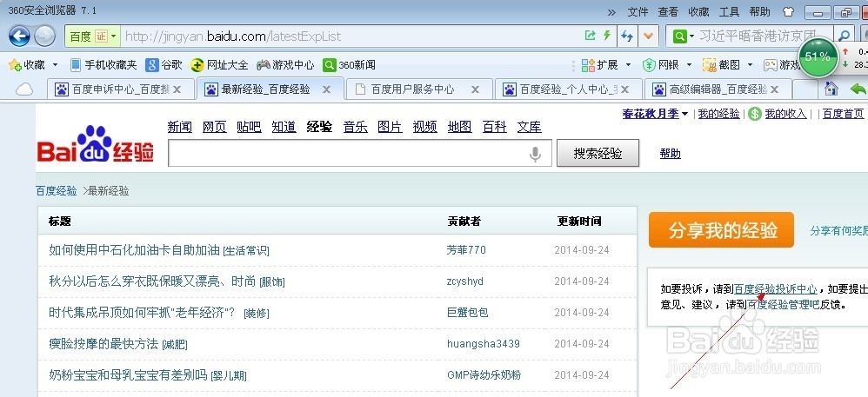The width and height of the screenshot is (868, 397).
Task: Open the dropdown next to 收藏 star
Action: [x=55, y=65]
